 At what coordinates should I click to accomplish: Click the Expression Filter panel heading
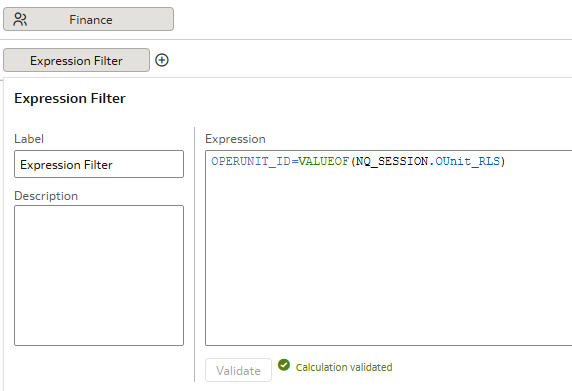tap(70, 98)
